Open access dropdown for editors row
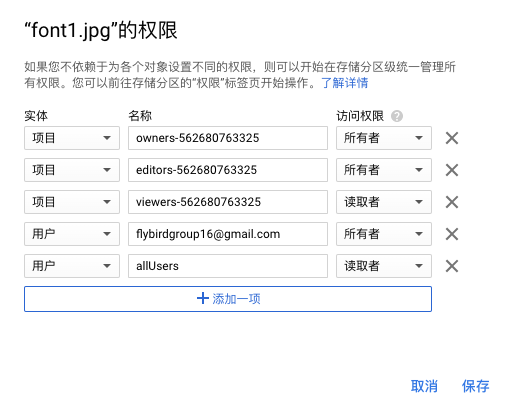 pyautogui.click(x=384, y=170)
